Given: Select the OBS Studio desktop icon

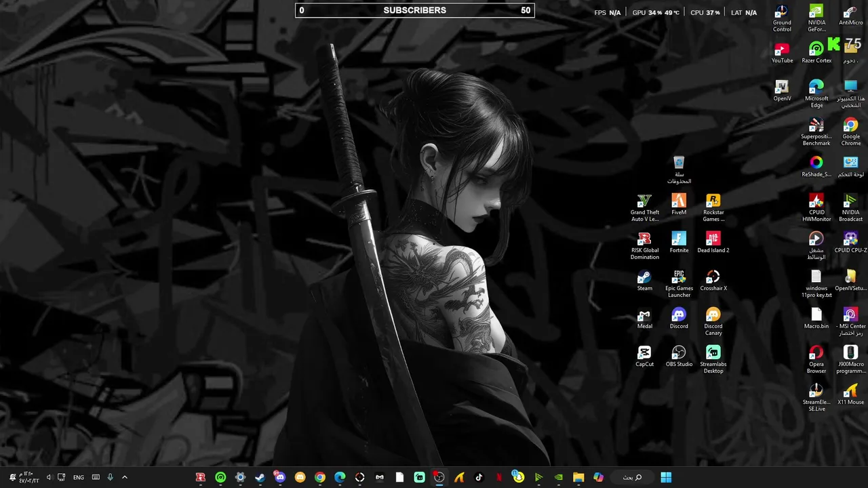Looking at the screenshot, I should coord(679,356).
